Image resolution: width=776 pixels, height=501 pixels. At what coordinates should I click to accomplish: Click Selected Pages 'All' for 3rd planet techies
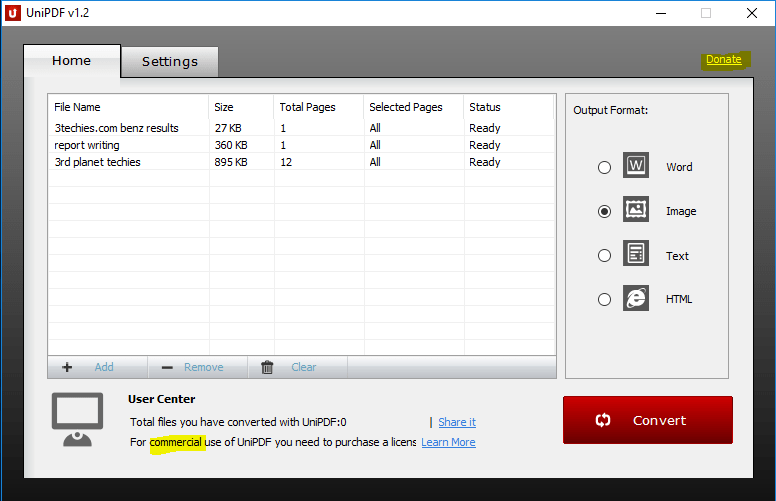coord(375,162)
